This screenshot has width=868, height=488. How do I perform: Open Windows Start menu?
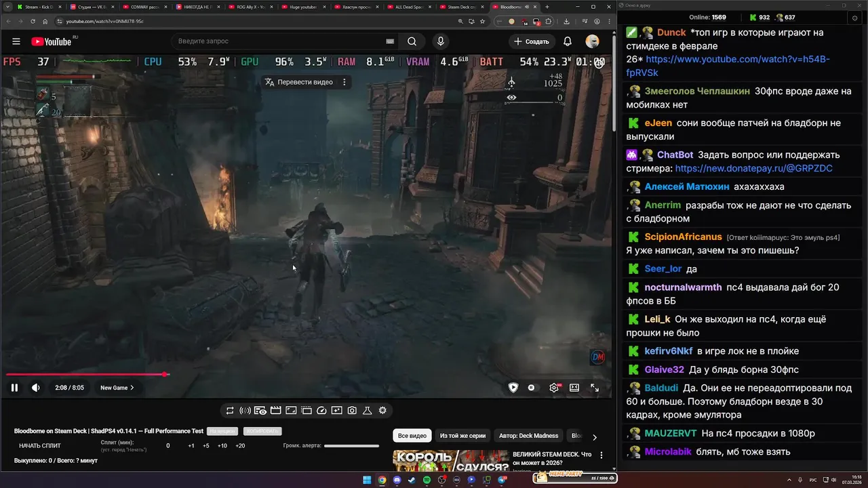click(367, 480)
